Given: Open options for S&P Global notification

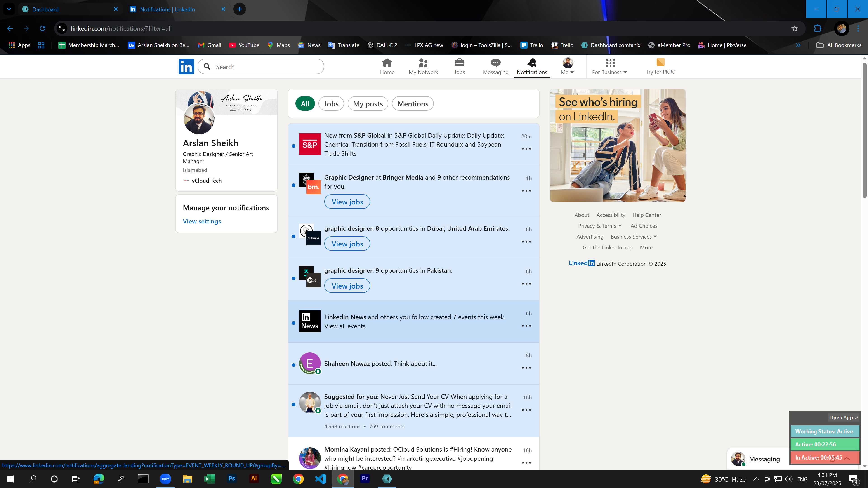Looking at the screenshot, I should click(526, 148).
